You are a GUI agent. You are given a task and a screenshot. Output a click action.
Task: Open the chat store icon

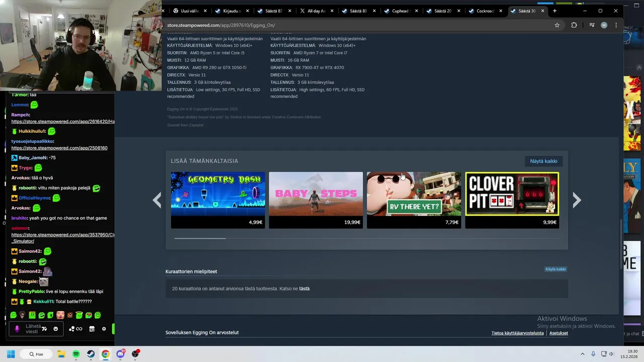pos(92,329)
